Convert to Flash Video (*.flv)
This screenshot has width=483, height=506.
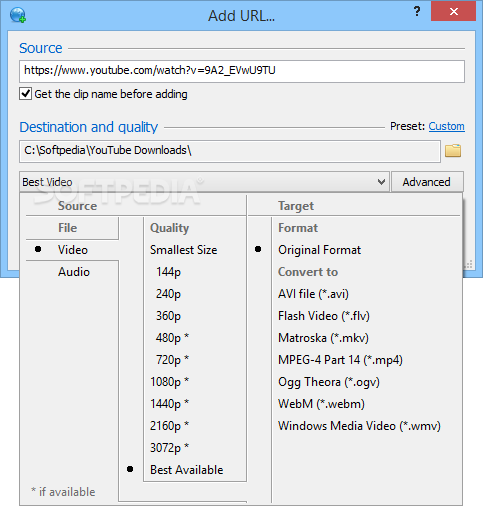(324, 316)
